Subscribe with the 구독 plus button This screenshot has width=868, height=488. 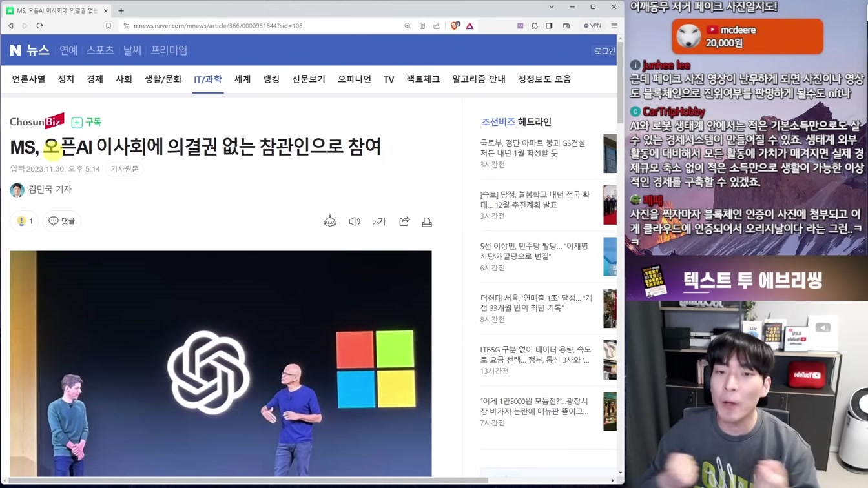[x=87, y=122]
